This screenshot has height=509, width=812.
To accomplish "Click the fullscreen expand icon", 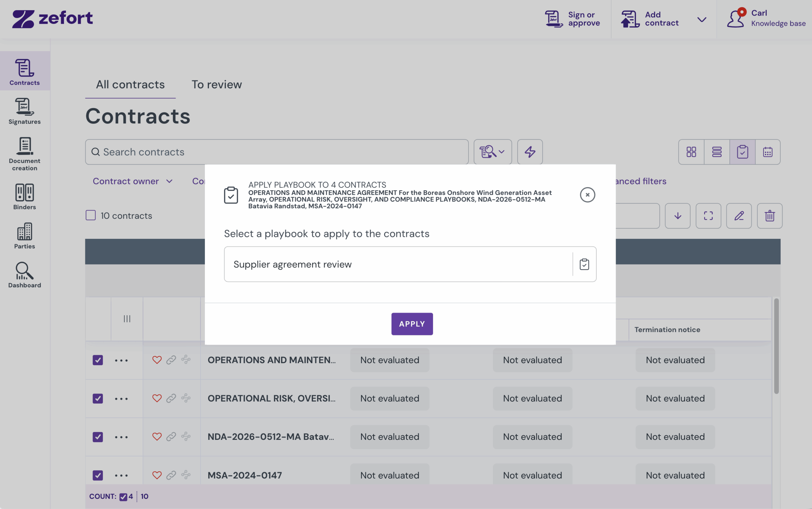I will pyautogui.click(x=708, y=216).
